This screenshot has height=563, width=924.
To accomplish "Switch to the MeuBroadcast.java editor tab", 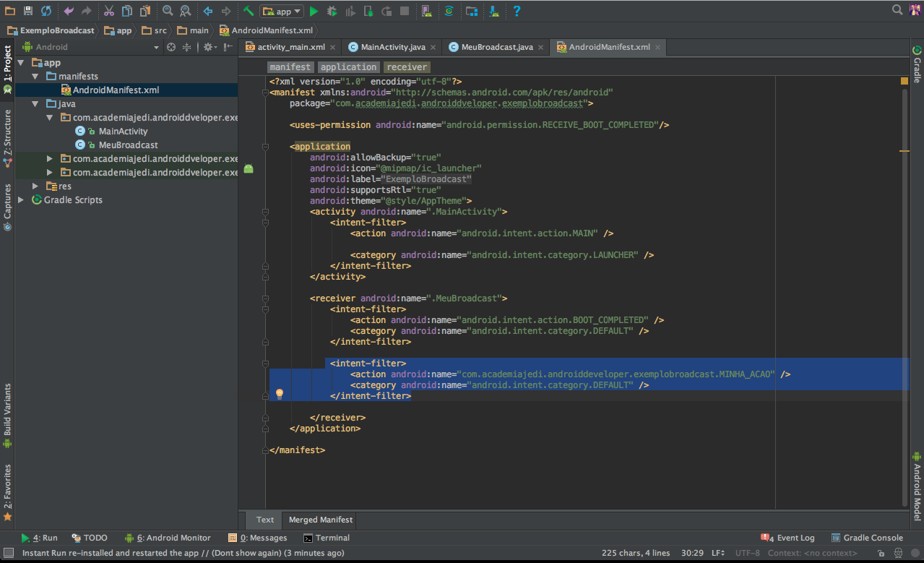I will (x=497, y=47).
